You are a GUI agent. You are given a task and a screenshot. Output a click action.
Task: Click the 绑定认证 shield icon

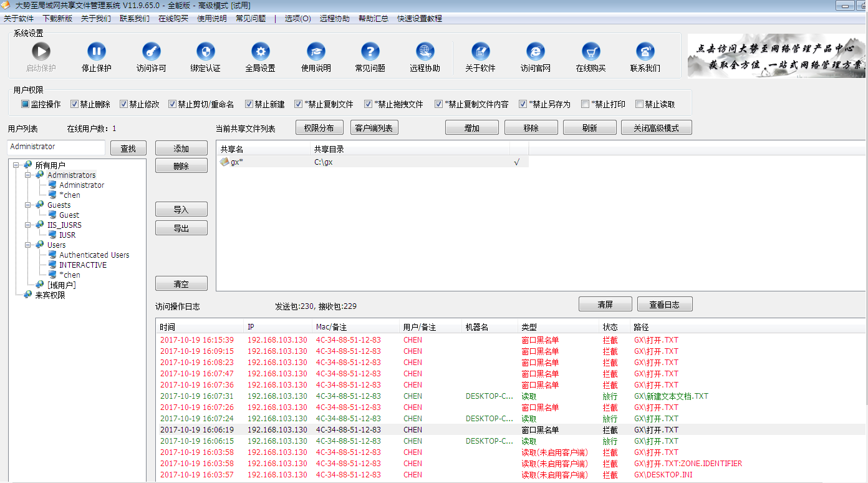pos(205,52)
